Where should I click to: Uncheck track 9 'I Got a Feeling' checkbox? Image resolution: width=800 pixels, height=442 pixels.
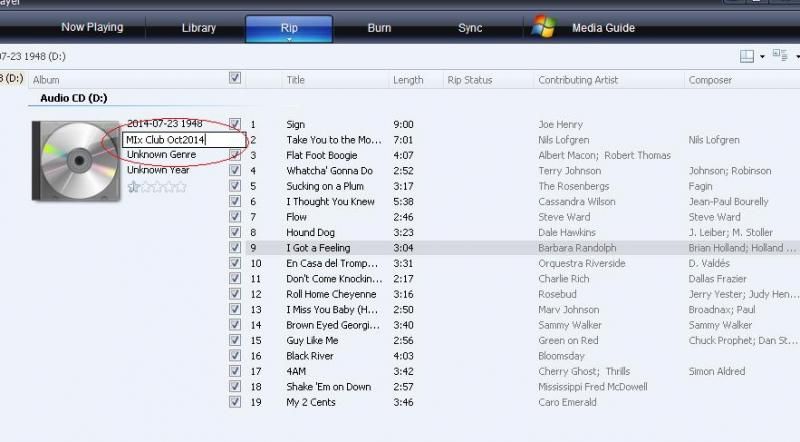pos(235,247)
